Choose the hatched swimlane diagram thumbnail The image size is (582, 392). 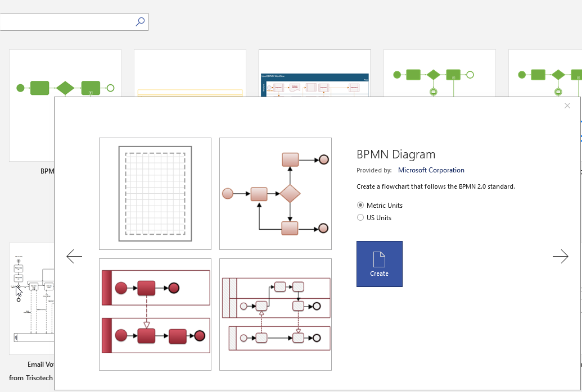click(x=276, y=314)
